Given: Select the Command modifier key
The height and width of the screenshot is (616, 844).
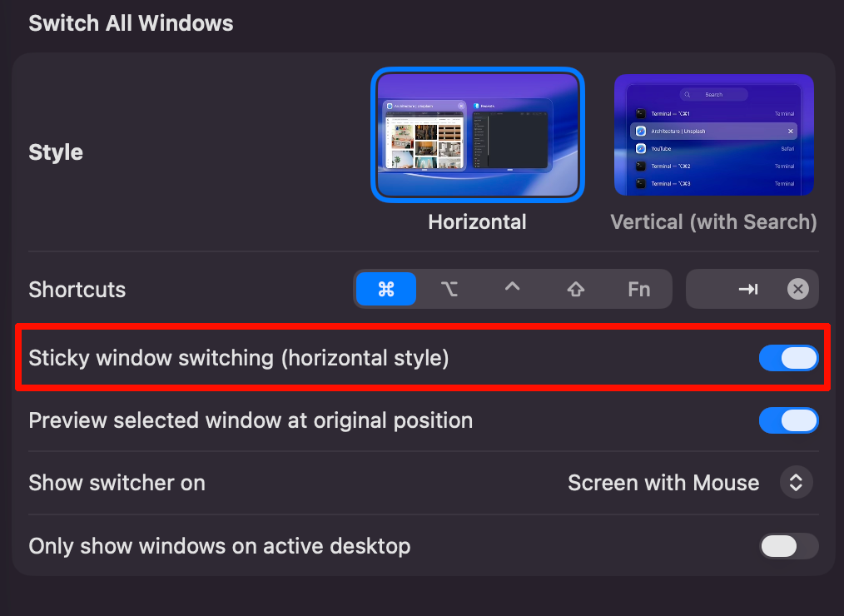Looking at the screenshot, I should (x=386, y=289).
